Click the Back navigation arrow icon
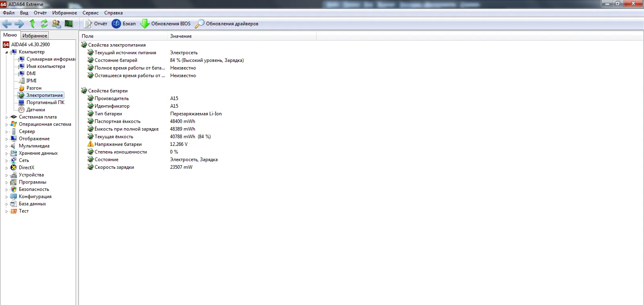The image size is (644, 305). [7, 24]
